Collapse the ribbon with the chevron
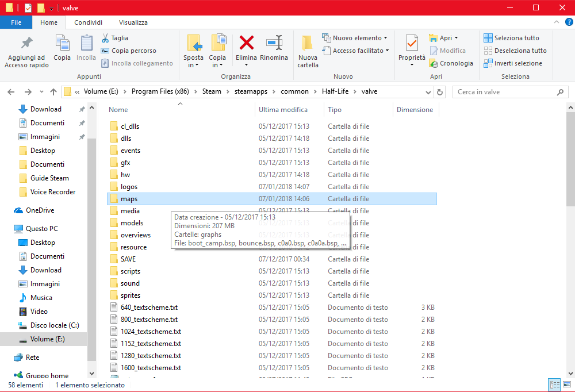 click(x=556, y=22)
